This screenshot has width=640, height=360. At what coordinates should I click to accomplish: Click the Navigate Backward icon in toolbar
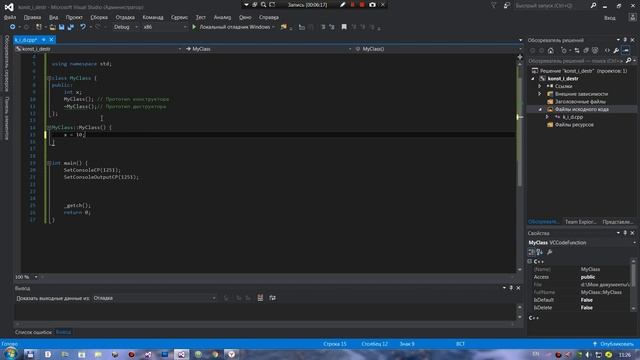[x=12, y=27]
